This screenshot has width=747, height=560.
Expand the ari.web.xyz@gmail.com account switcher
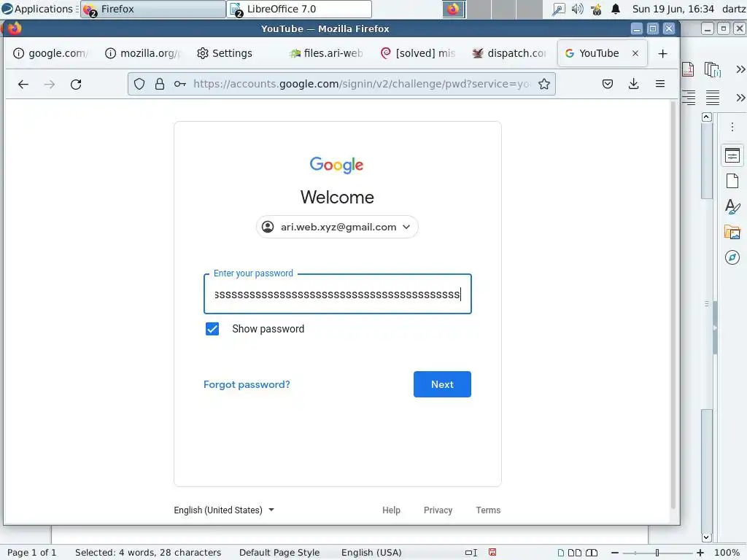point(337,227)
